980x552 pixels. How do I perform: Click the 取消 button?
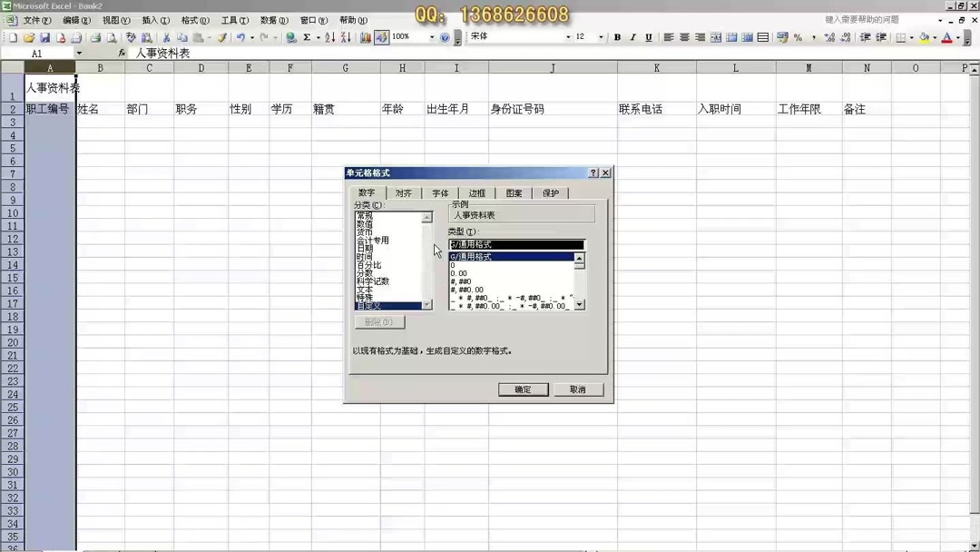coord(578,389)
